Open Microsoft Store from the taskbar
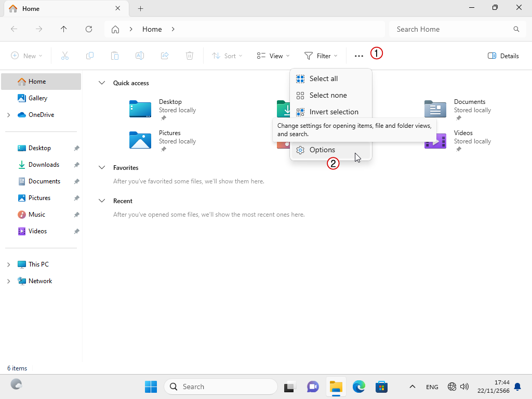 tap(382, 387)
